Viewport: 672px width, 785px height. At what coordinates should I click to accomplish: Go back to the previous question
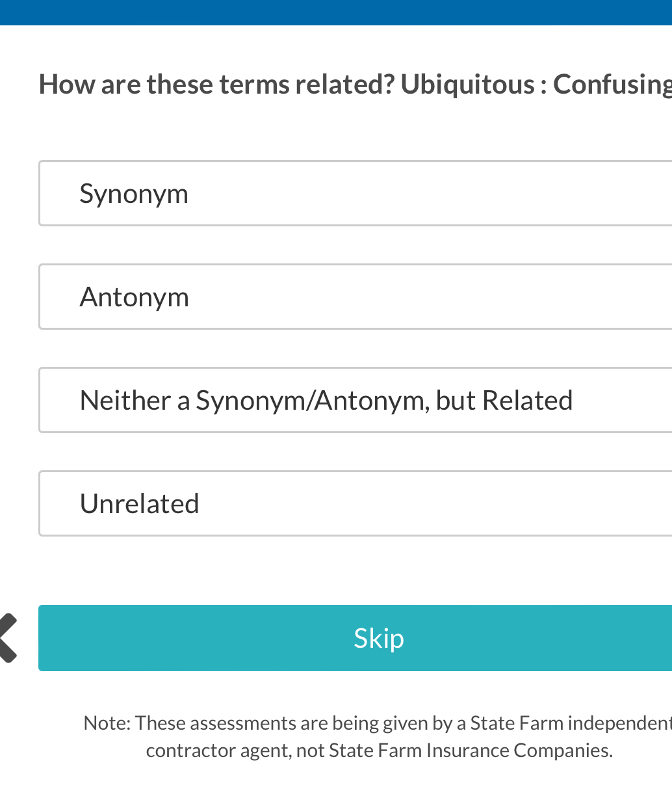(8, 637)
